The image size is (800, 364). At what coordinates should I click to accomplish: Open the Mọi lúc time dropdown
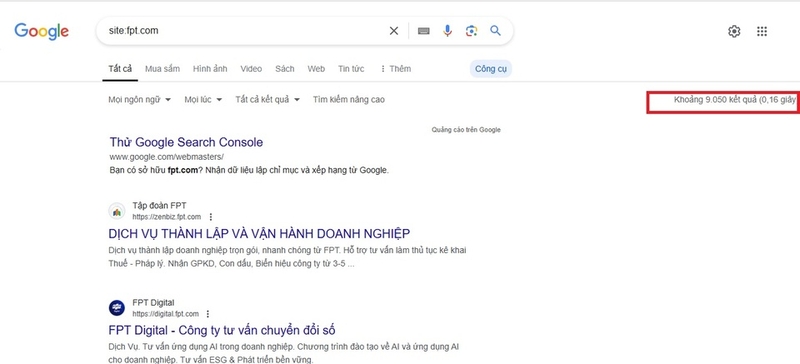pyautogui.click(x=204, y=100)
